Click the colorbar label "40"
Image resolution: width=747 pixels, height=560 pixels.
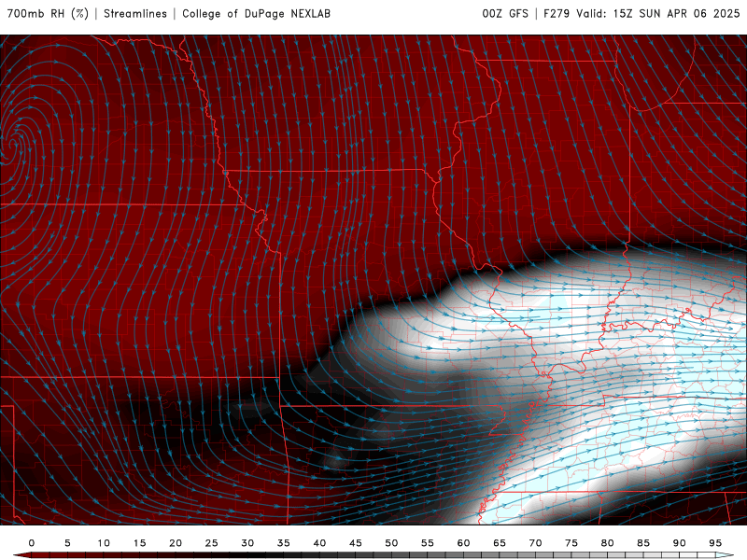(x=319, y=543)
